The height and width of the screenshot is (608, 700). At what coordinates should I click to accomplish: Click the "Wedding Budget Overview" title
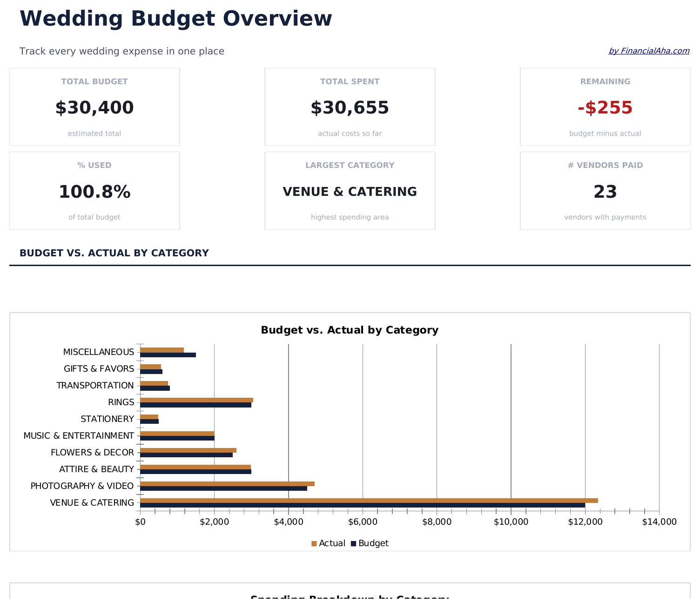pyautogui.click(x=175, y=18)
